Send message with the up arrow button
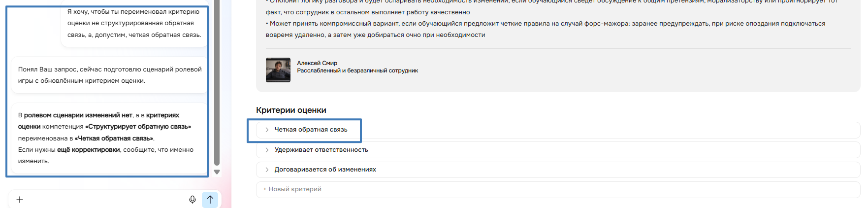The height and width of the screenshot is (208, 868). (210, 200)
